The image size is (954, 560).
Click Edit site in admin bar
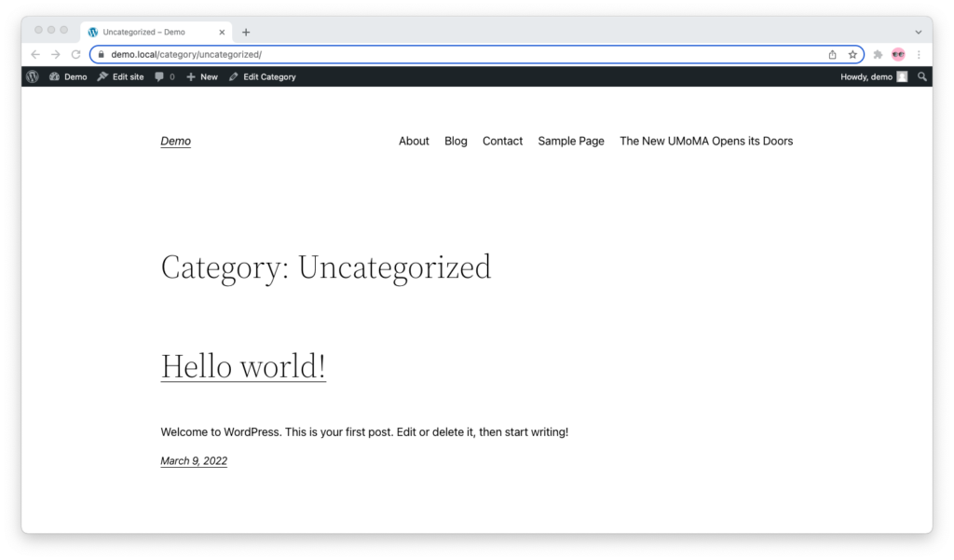tap(120, 76)
